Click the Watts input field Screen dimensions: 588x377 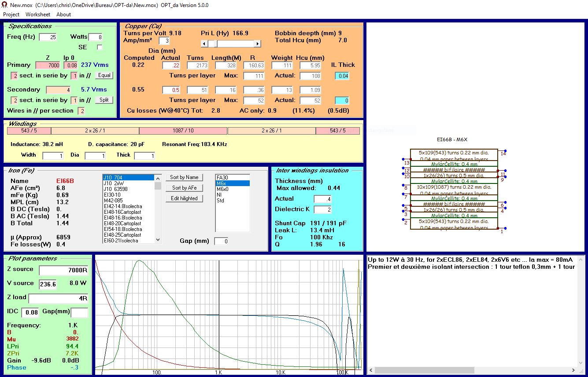(x=96, y=37)
